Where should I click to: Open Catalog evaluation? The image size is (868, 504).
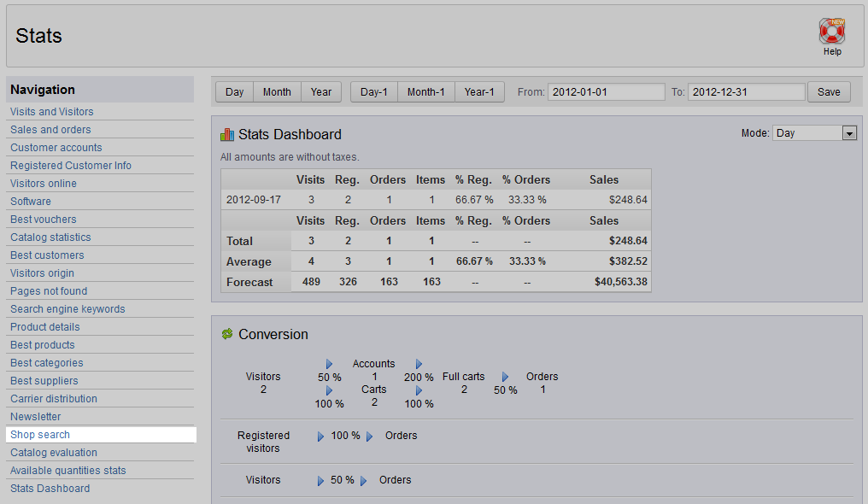(x=54, y=453)
